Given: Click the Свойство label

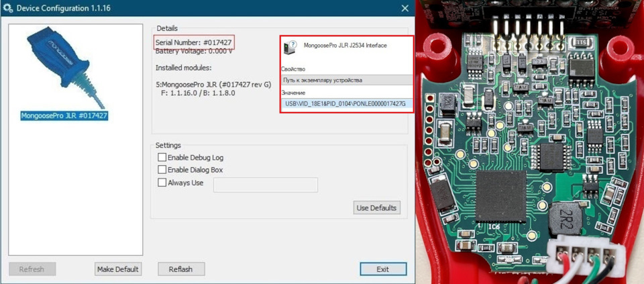Looking at the screenshot, I should (293, 69).
